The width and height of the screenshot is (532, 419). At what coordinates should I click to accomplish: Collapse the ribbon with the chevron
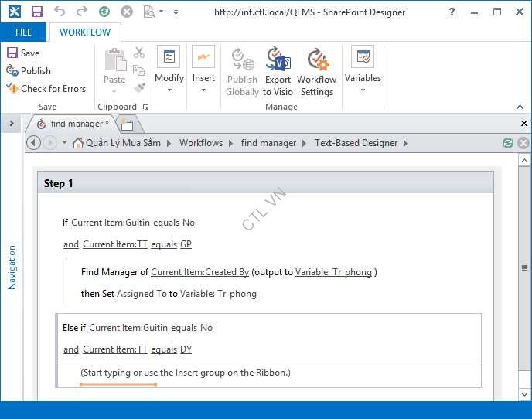tap(521, 107)
